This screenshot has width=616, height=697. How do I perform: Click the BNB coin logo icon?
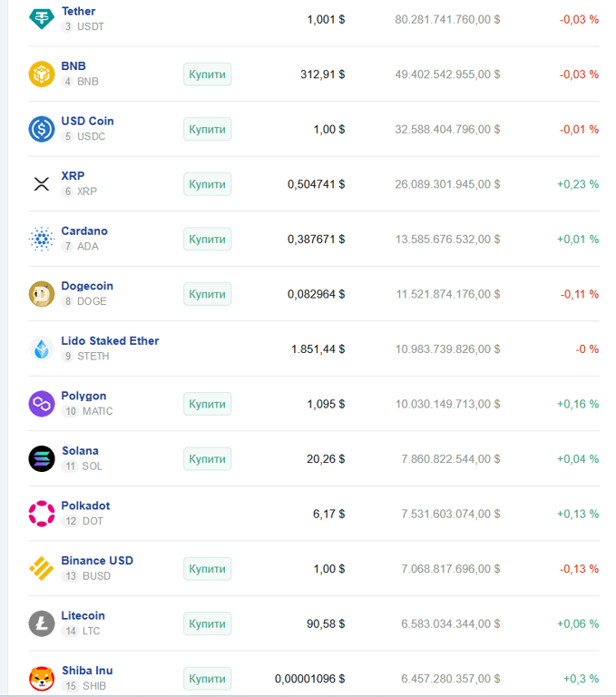point(42,74)
